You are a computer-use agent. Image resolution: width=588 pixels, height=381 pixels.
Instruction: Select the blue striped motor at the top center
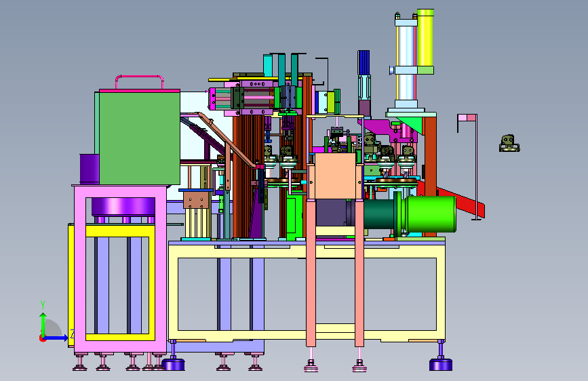[x=364, y=62]
